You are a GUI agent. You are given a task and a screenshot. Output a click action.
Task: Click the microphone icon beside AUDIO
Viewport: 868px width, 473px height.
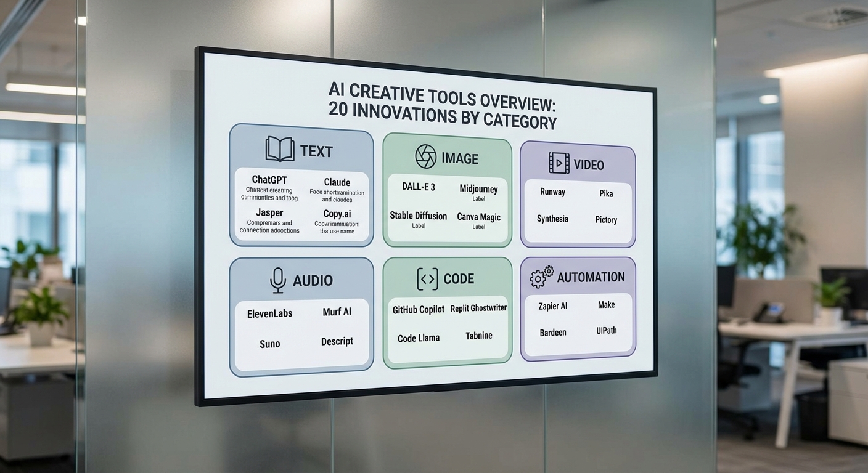click(x=278, y=280)
